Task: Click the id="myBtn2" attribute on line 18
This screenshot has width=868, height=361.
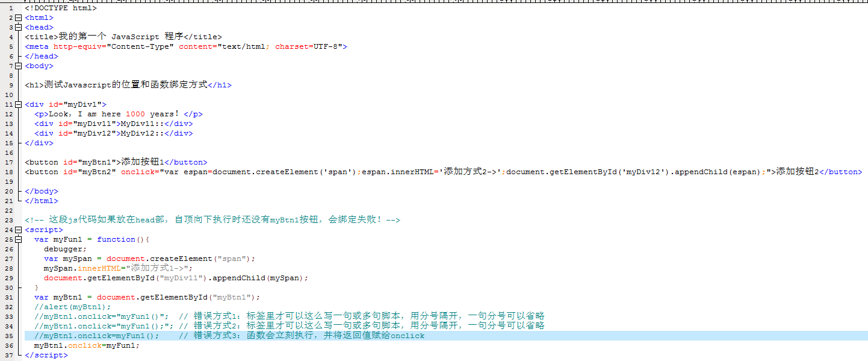Action: (x=90, y=172)
